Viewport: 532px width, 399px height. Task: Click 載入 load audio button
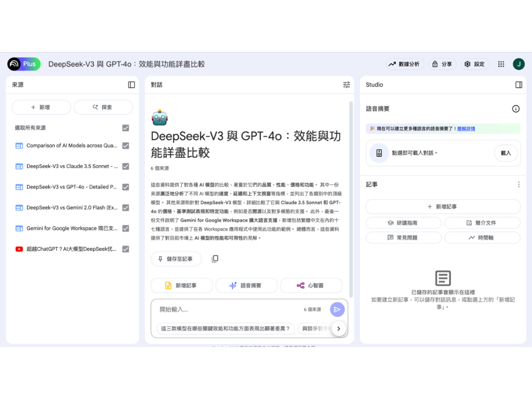(506, 153)
